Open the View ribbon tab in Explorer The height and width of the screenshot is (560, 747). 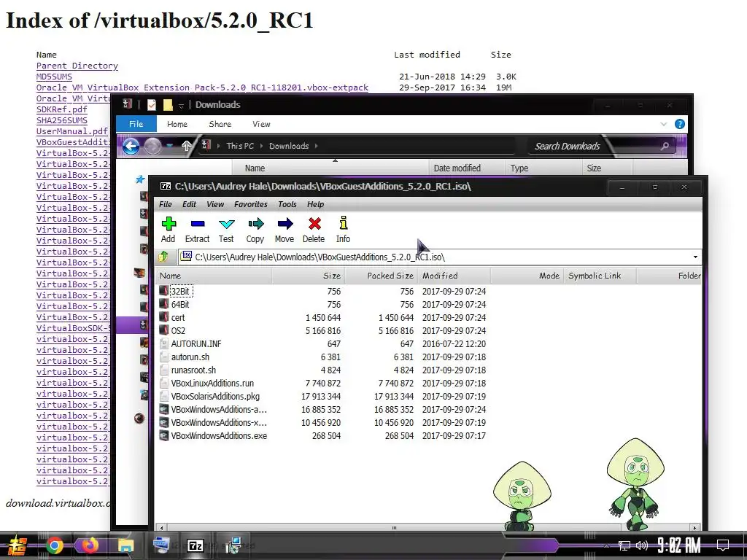pos(262,124)
